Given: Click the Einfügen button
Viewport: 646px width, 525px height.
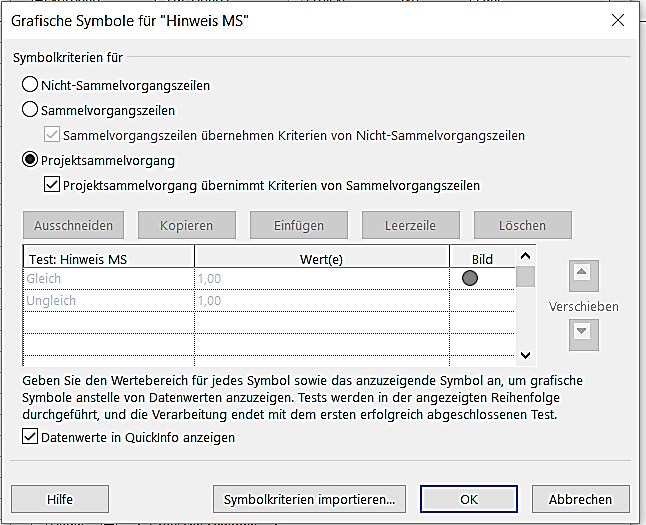Looking at the screenshot, I should 298,225.
